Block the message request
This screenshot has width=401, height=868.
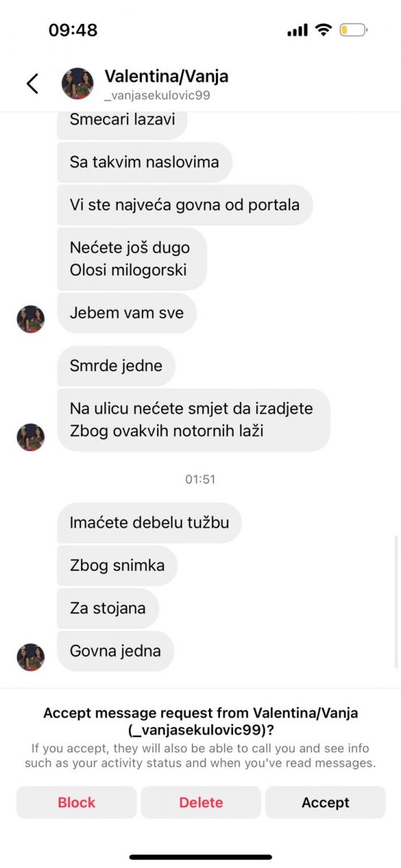pos(77,802)
